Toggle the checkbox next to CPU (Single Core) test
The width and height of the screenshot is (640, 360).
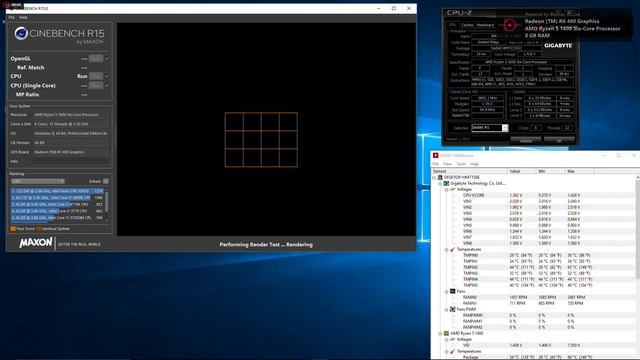pyautogui.click(x=107, y=86)
